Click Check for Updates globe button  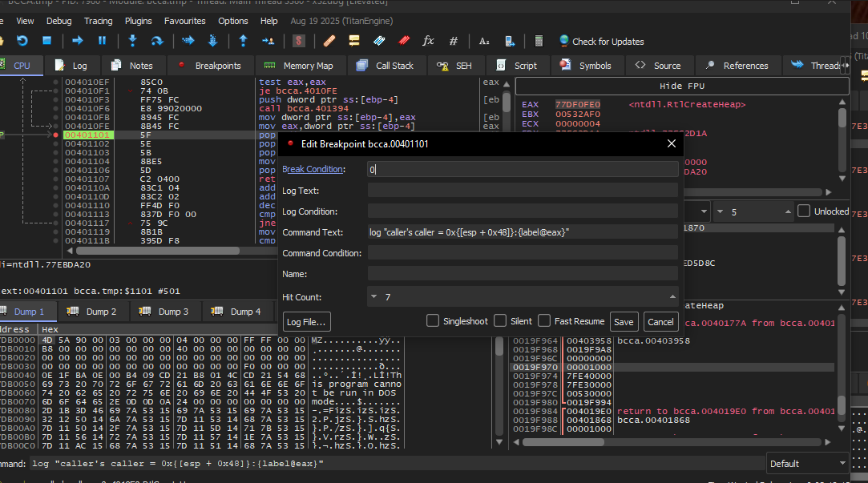601,41
